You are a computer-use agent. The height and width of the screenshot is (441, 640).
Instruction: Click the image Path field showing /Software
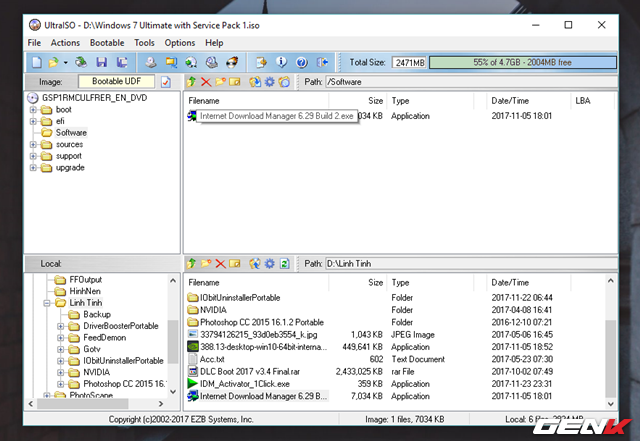point(471,82)
